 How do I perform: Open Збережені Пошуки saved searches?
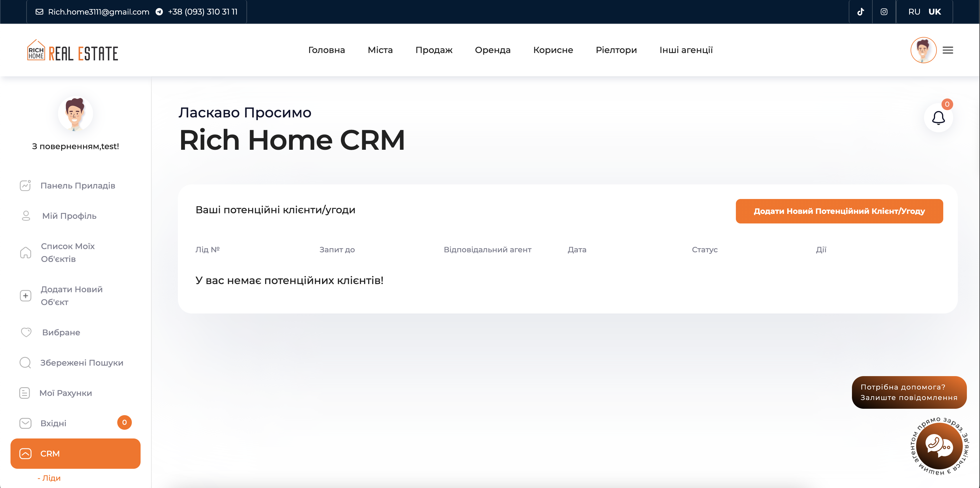pos(81,363)
